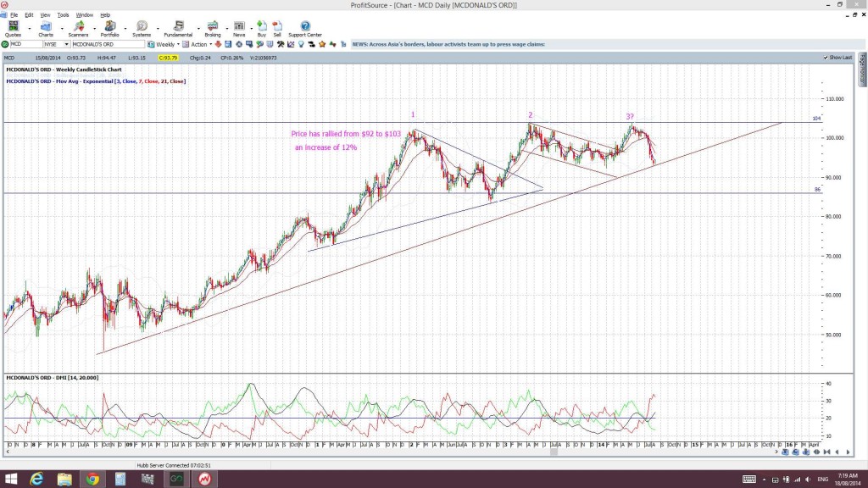Save the chart with the floppy disk icon

coord(228,44)
